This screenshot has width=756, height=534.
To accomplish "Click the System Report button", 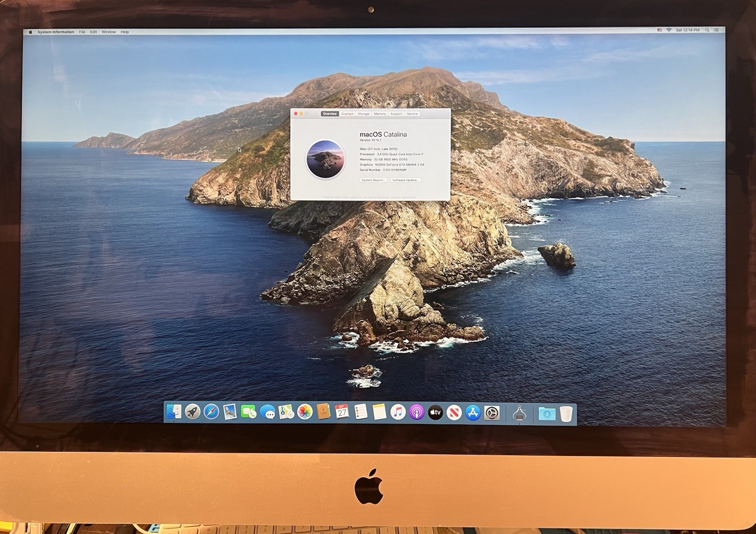I will [x=373, y=180].
